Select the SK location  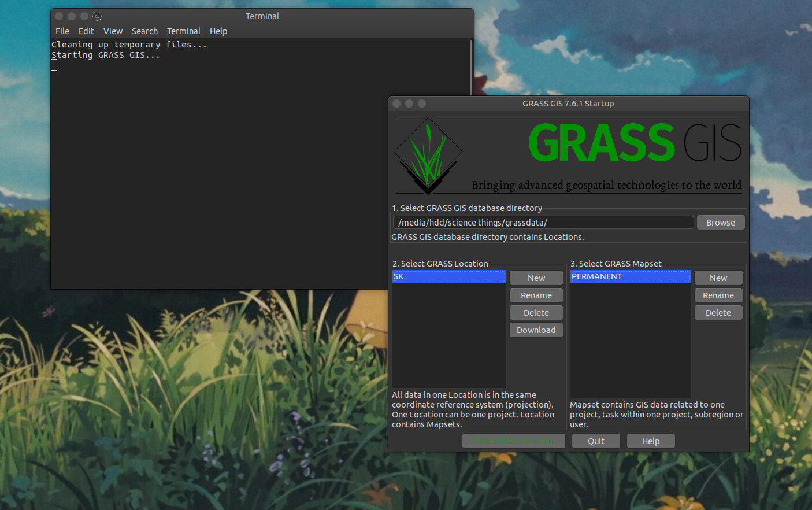pos(449,276)
